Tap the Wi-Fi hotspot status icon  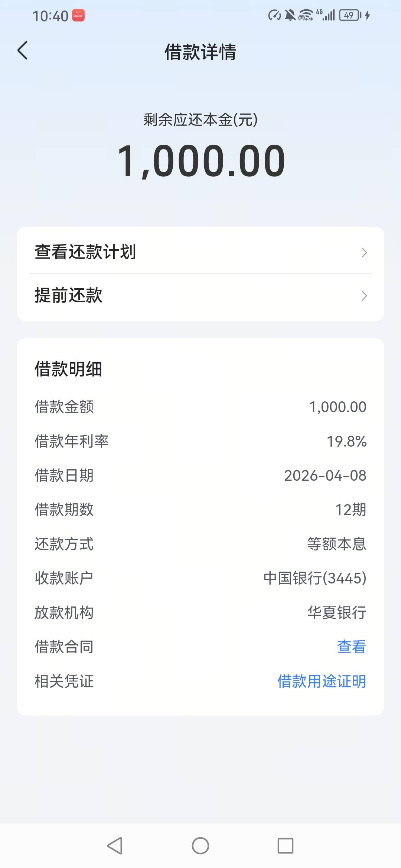[306, 16]
